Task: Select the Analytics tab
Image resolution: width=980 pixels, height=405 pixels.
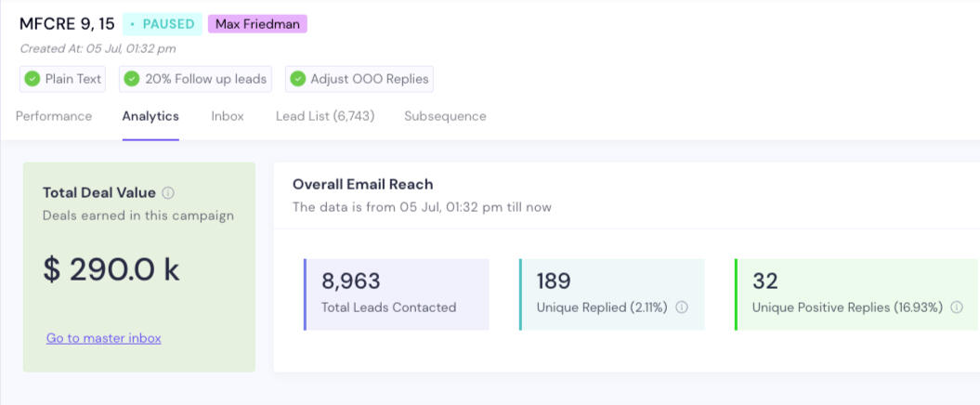Action: tap(150, 116)
